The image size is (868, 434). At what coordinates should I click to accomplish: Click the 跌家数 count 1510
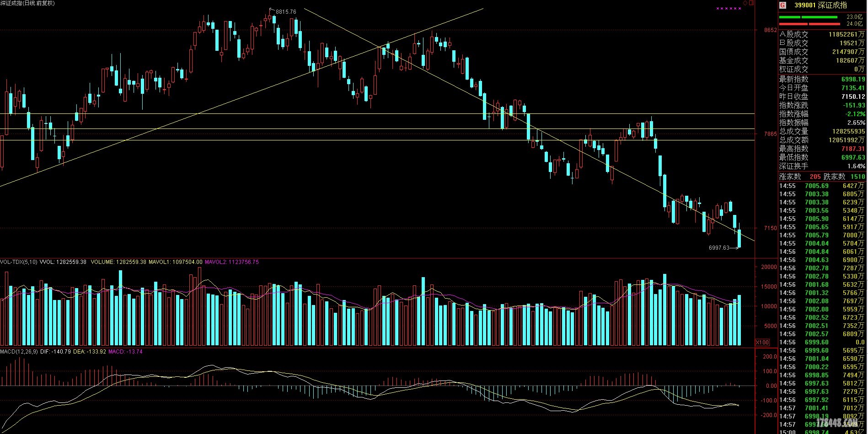tap(857, 177)
